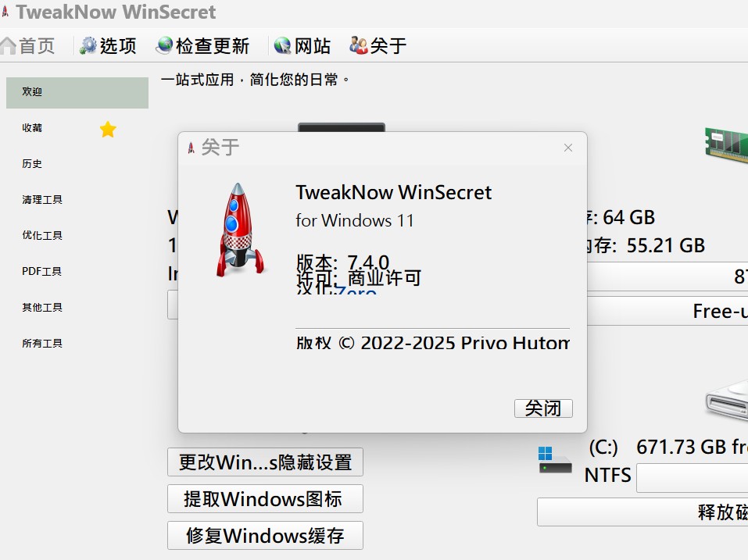Click the yellow favorites star icon

point(108,130)
